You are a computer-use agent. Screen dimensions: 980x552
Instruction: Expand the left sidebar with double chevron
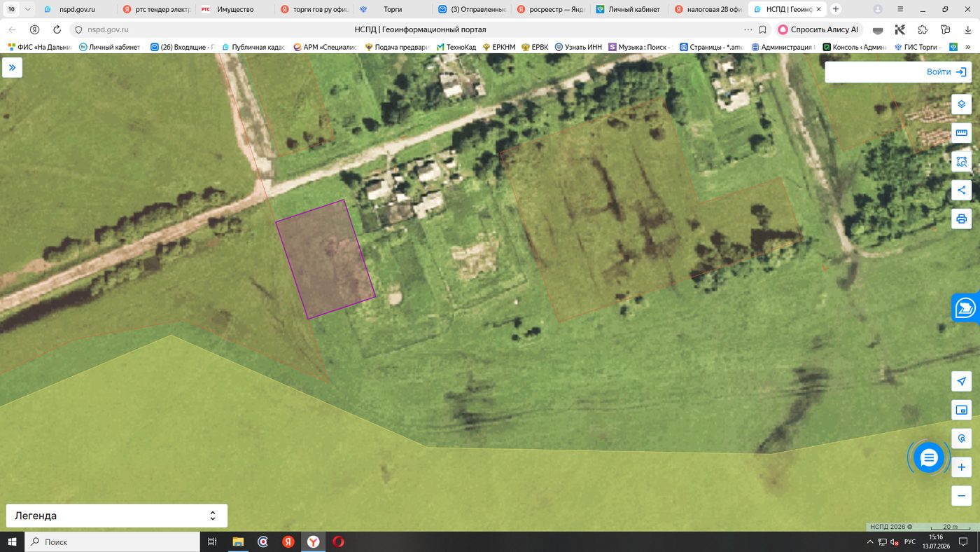(x=12, y=68)
